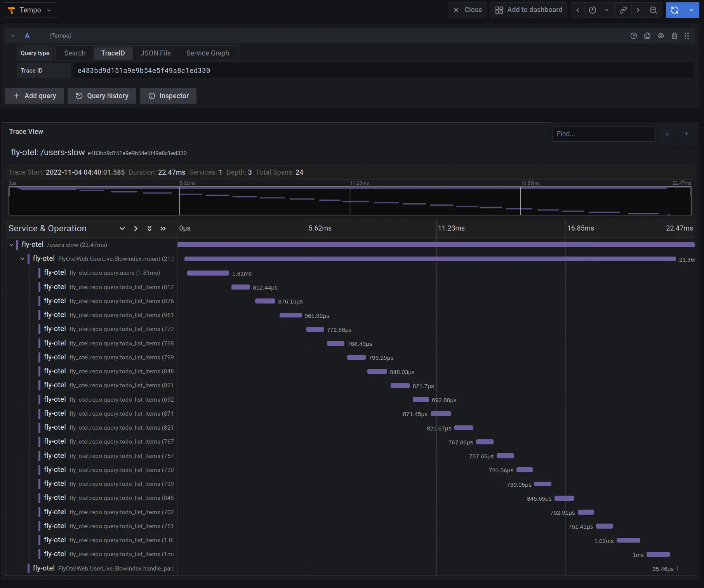Jump to next match with down arrow beside Find
704x588 pixels.
667,134
